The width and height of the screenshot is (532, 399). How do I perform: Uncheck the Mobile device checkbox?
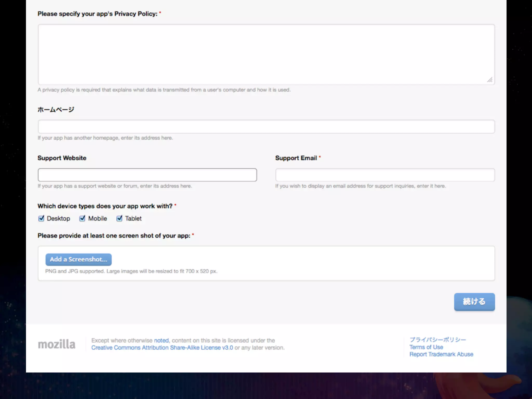[x=82, y=218]
